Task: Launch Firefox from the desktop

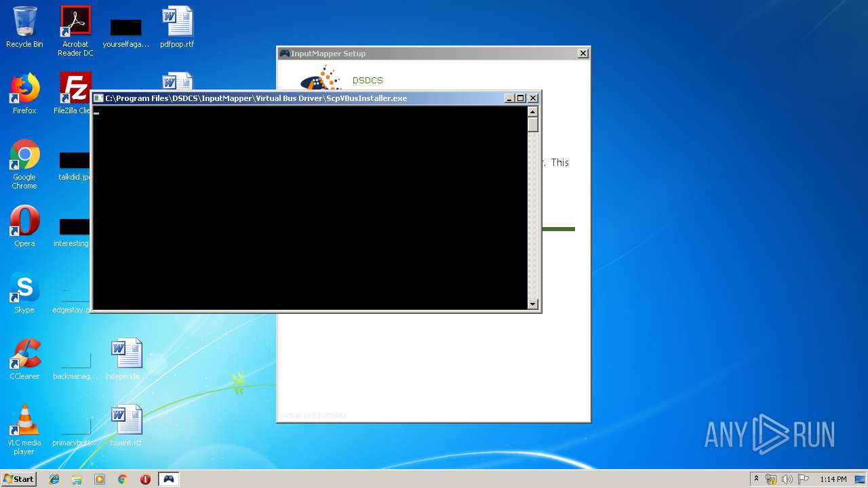Action: [x=24, y=94]
